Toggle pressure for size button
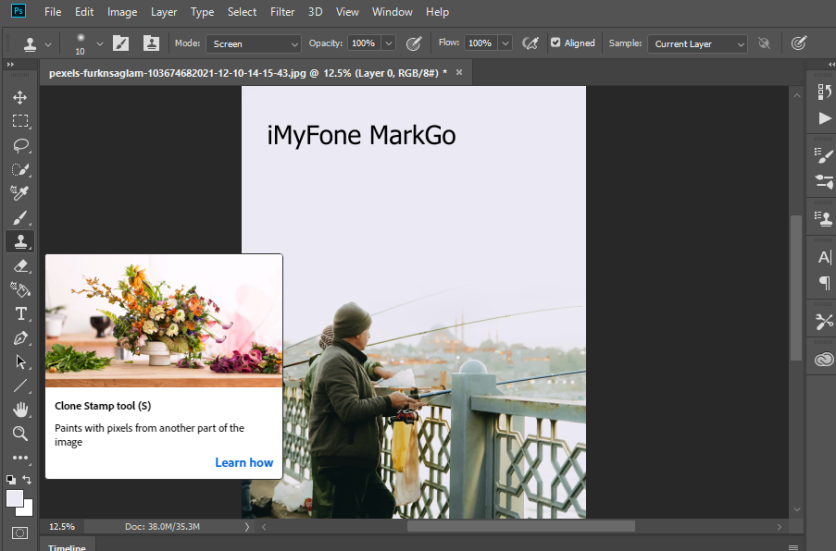The image size is (836, 551). pyautogui.click(x=798, y=43)
